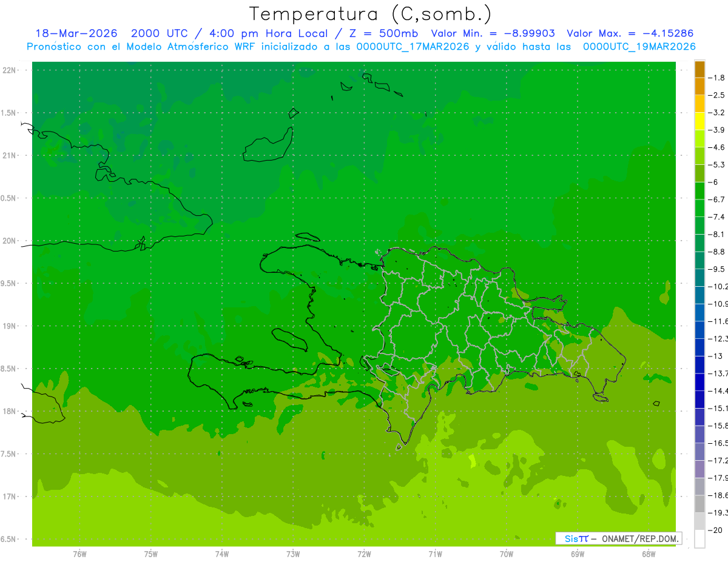Click the "17N" latitude label
728x562 pixels.
tap(10, 497)
